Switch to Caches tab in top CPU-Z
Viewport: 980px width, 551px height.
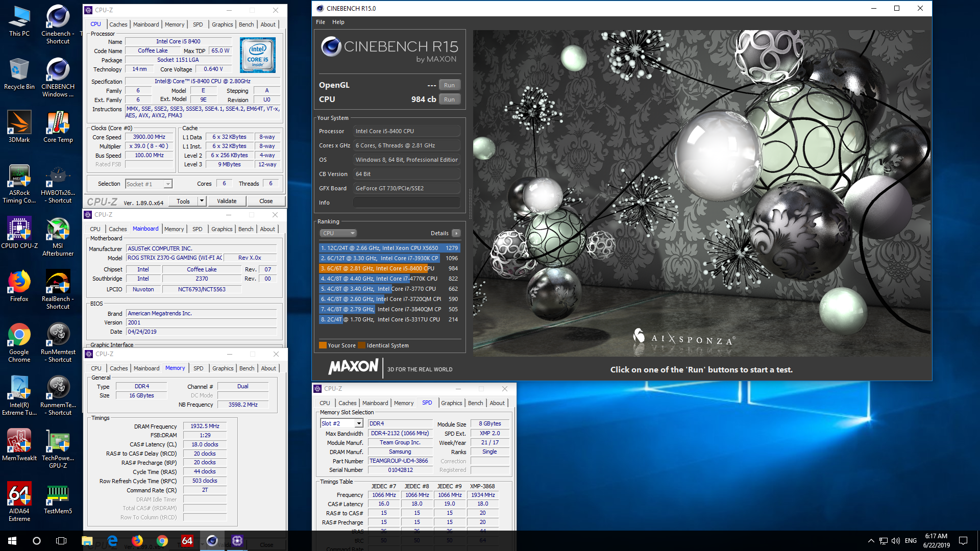click(118, 24)
